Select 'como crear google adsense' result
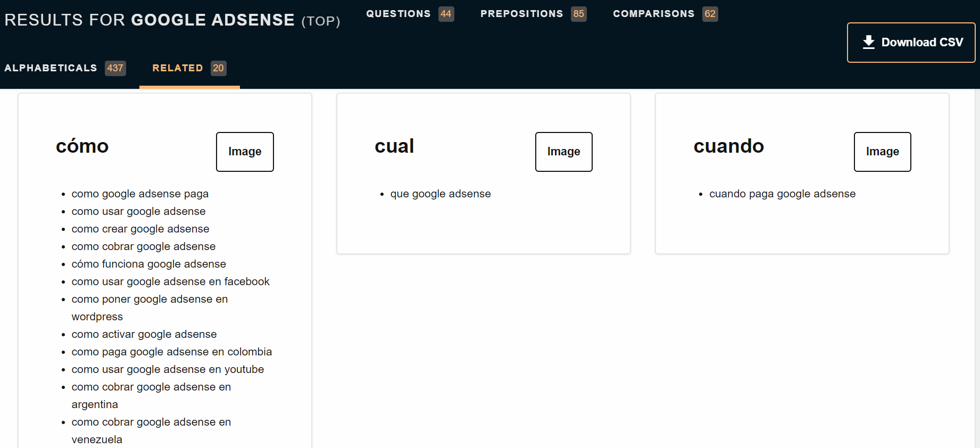The height and width of the screenshot is (448, 980). (x=140, y=229)
